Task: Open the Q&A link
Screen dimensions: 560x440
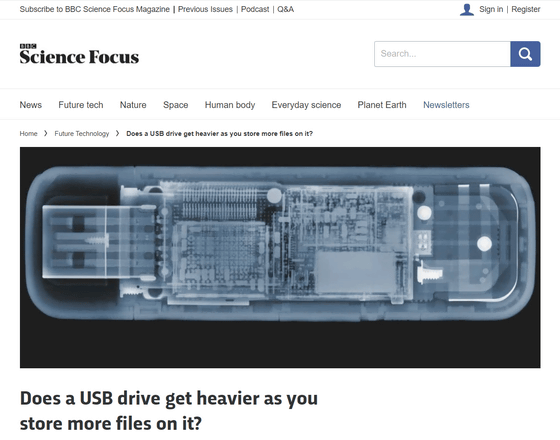Action: coord(286,9)
